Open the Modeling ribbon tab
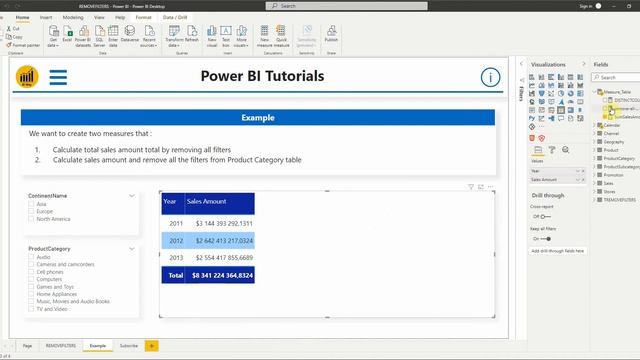The height and width of the screenshot is (360, 640). point(73,18)
